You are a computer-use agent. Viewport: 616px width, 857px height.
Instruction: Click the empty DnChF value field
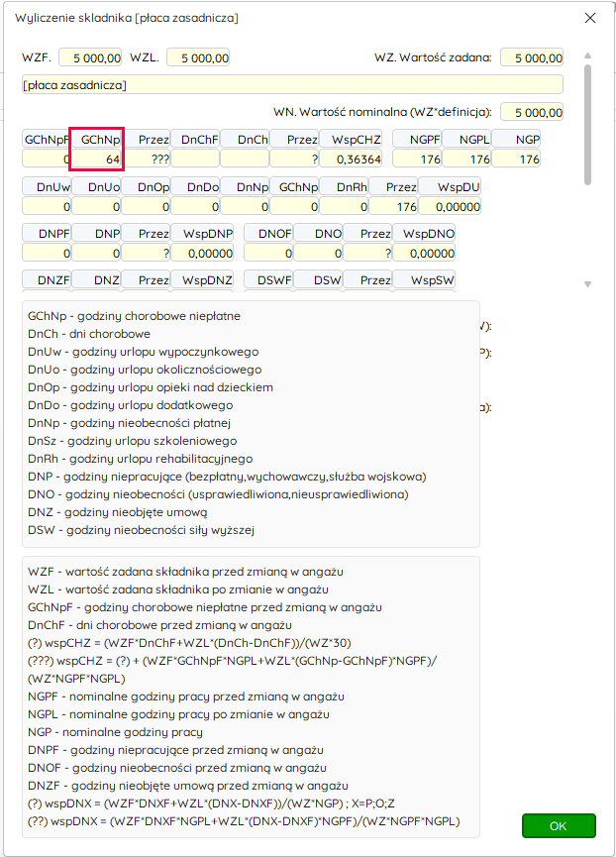(x=195, y=160)
